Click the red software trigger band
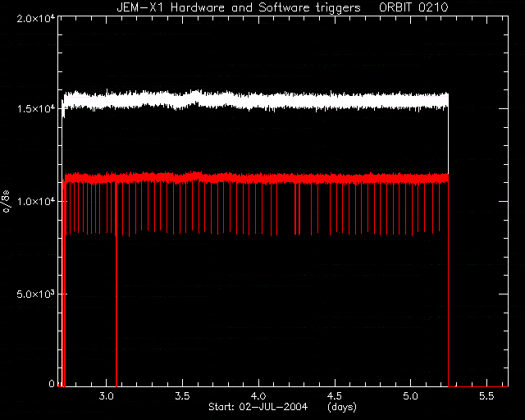 pyautogui.click(x=254, y=178)
